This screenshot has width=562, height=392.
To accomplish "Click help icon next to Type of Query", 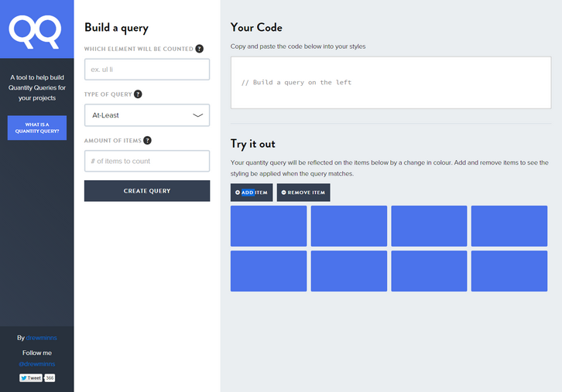I will [138, 94].
